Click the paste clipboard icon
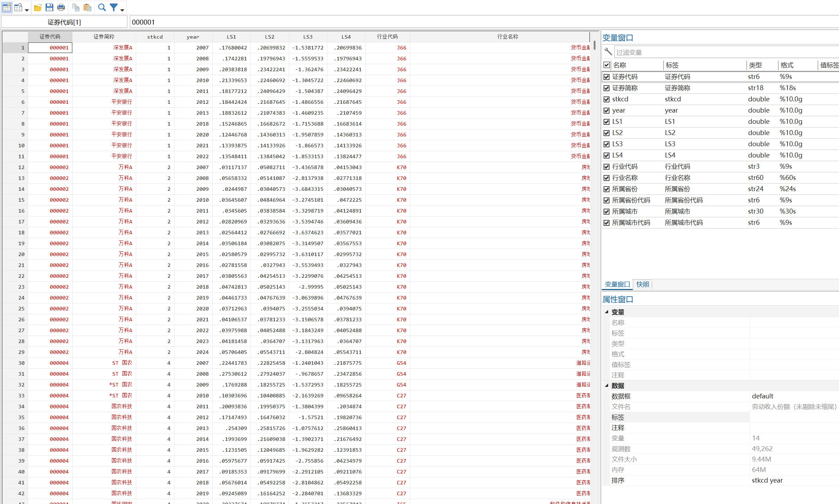 point(87,7)
